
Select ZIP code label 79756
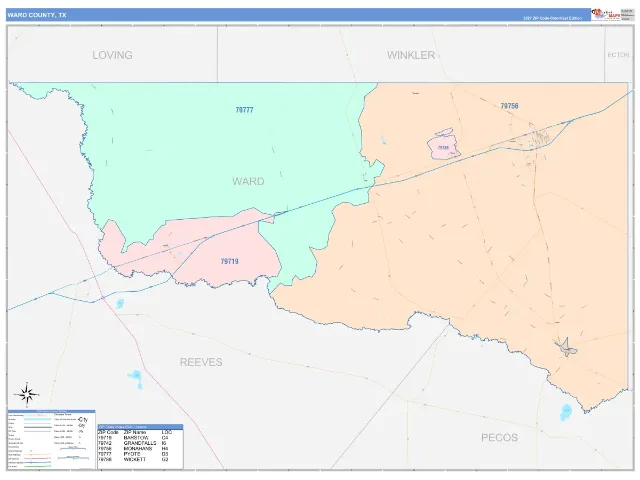click(x=509, y=106)
